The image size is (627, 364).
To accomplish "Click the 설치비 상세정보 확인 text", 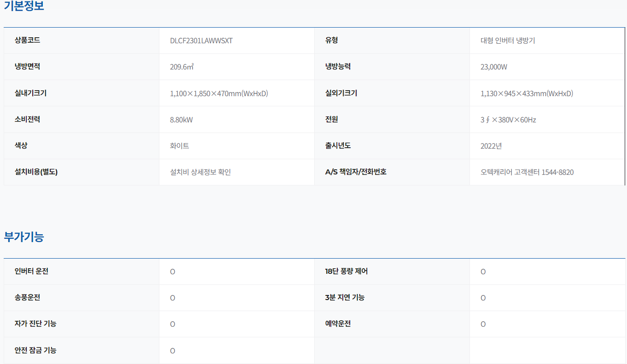I will click(200, 172).
